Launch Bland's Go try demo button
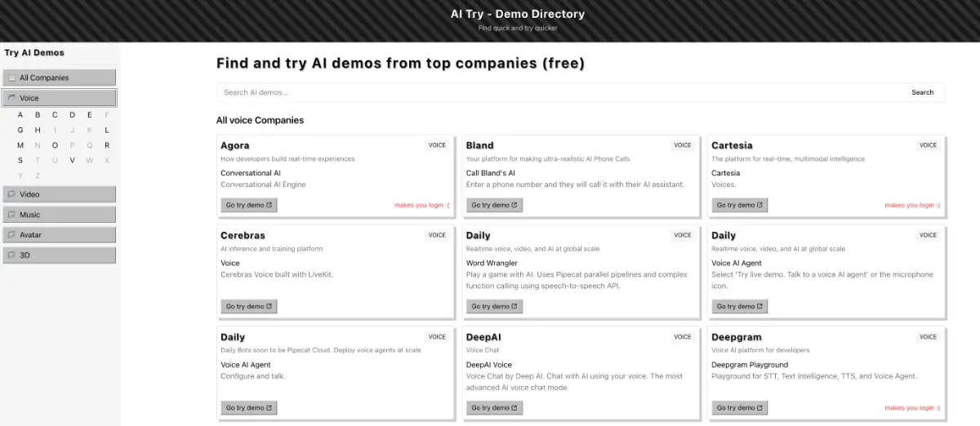This screenshot has width=980, height=426. (x=494, y=205)
